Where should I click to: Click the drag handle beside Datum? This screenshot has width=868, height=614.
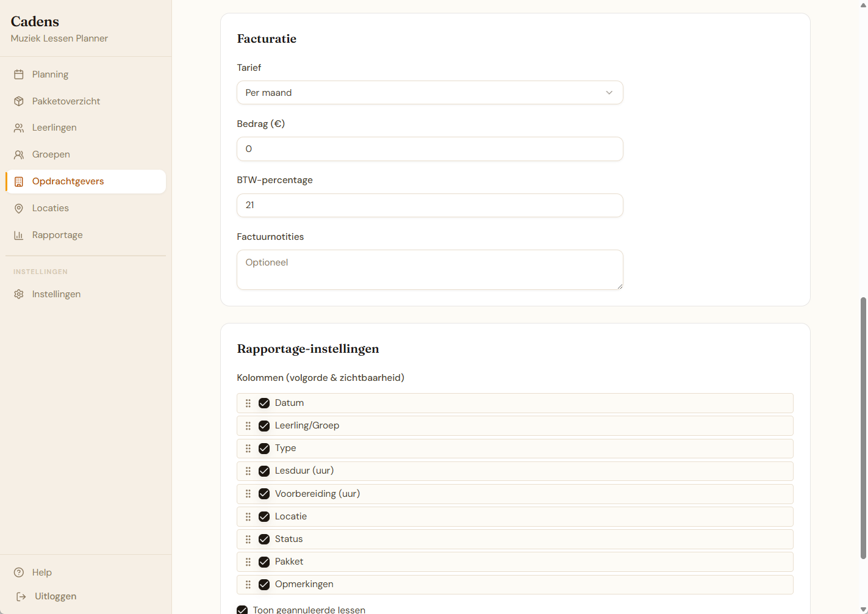point(248,403)
